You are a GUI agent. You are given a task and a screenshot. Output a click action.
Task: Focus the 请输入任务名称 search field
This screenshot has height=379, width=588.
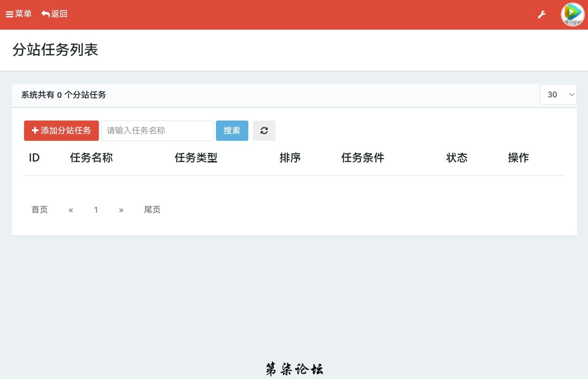[157, 131]
